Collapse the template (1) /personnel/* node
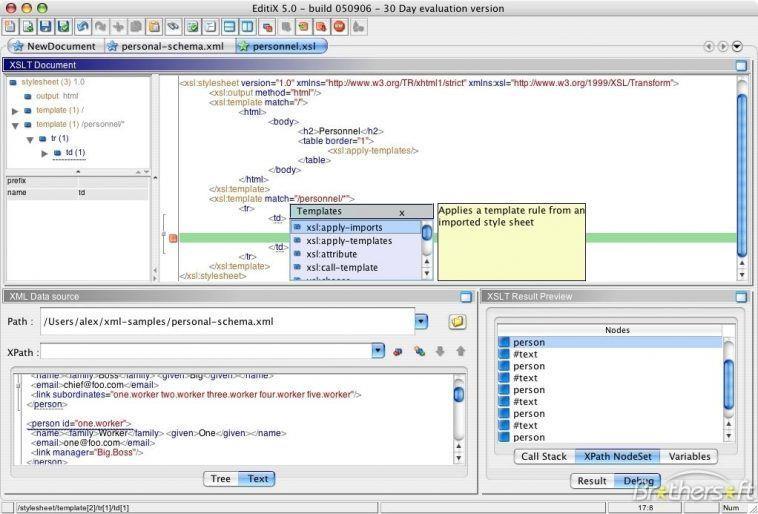 (x=15, y=125)
